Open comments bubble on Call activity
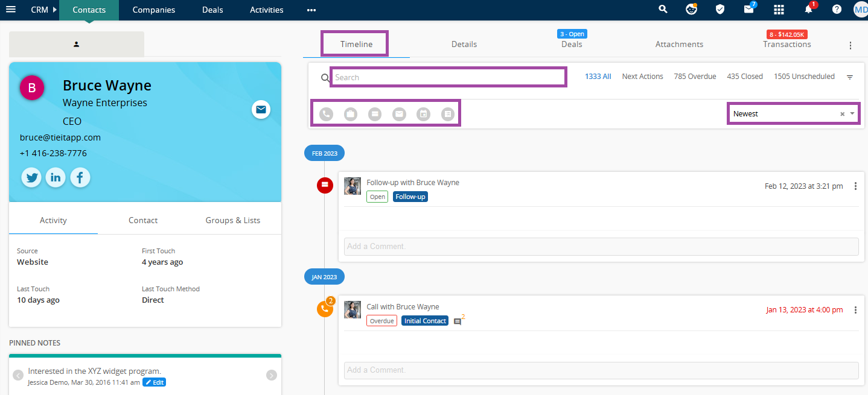 pos(458,321)
